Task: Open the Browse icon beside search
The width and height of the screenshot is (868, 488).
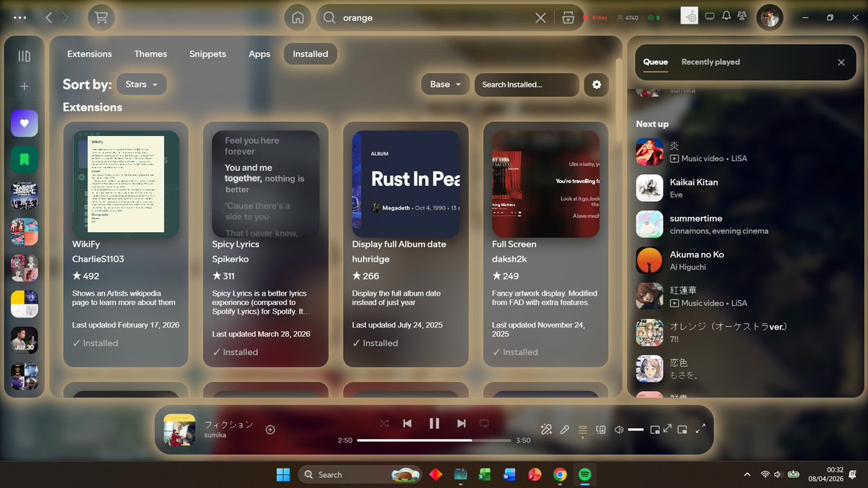Action: [568, 18]
